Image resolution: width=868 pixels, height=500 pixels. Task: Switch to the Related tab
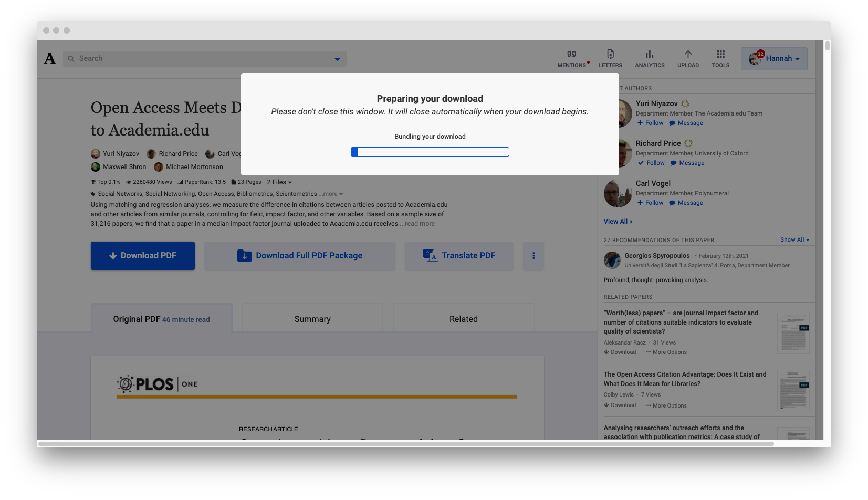coord(464,318)
